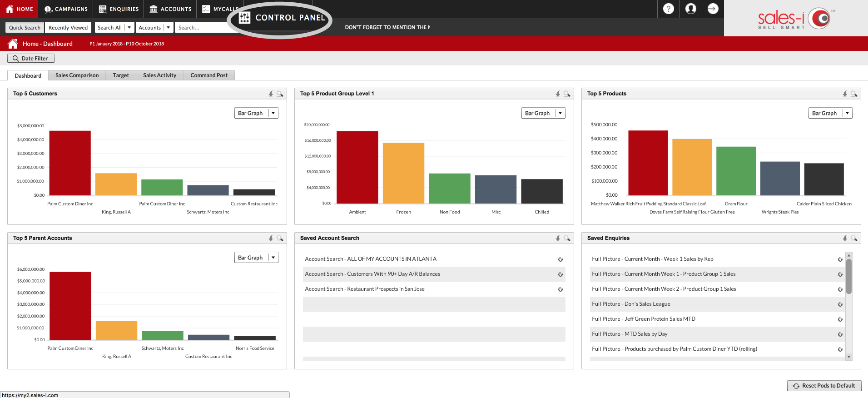Magnify the Saved Account Search pod
Image resolution: width=868 pixels, height=398 pixels.
pyautogui.click(x=567, y=238)
